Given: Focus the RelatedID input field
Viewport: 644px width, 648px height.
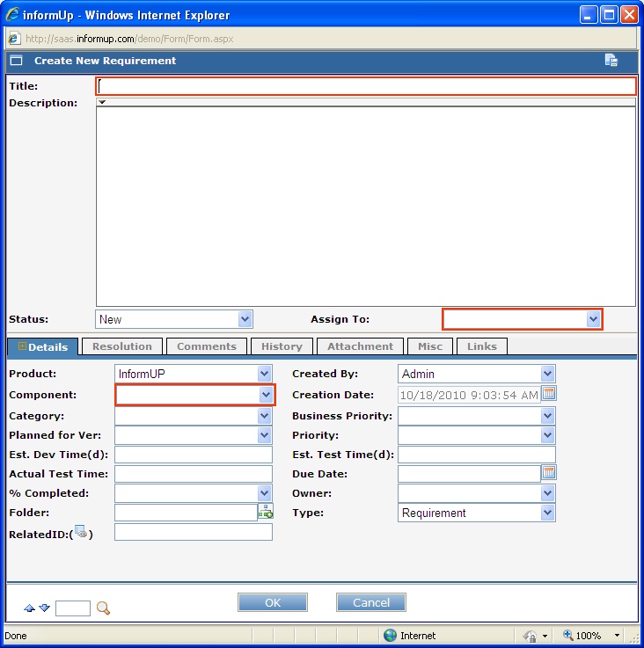Looking at the screenshot, I should [x=194, y=532].
